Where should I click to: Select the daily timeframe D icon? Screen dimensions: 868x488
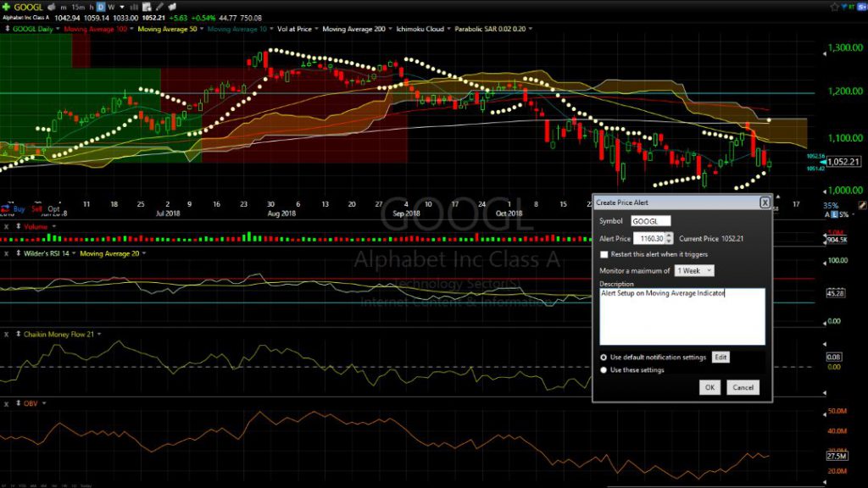tap(101, 6)
